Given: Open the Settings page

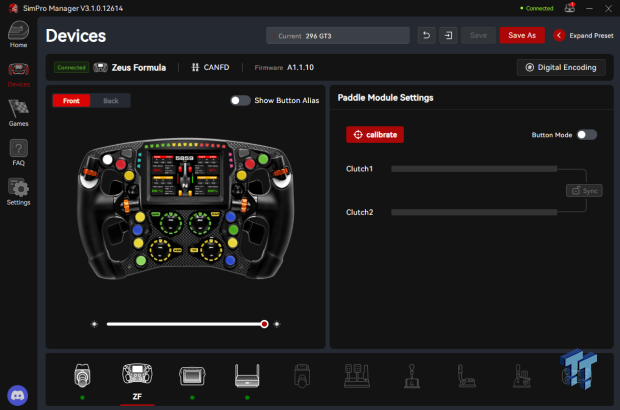Looking at the screenshot, I should (19, 192).
